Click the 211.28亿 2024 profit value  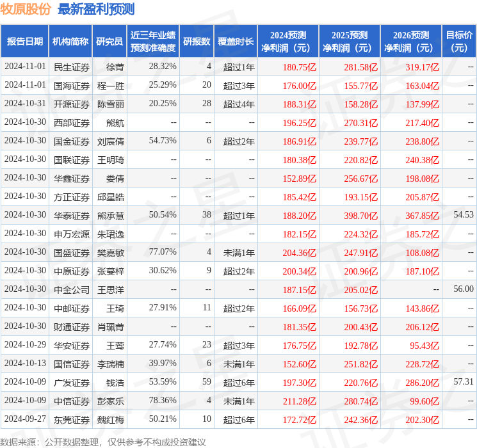(x=300, y=401)
